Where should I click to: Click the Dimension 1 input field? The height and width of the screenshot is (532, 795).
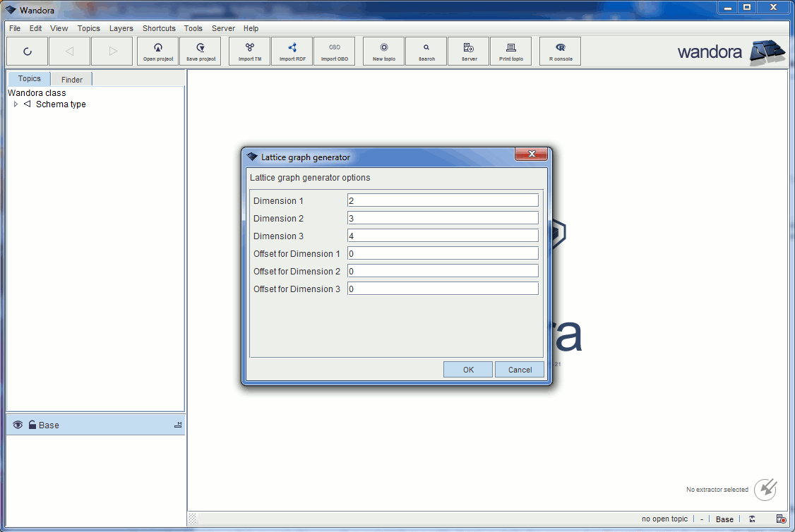pos(443,200)
